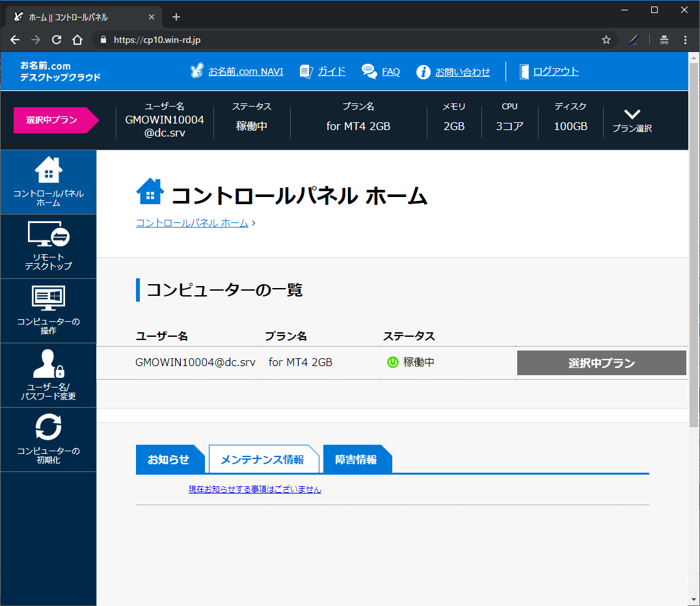Click the scrollbar up arrow

point(693,58)
